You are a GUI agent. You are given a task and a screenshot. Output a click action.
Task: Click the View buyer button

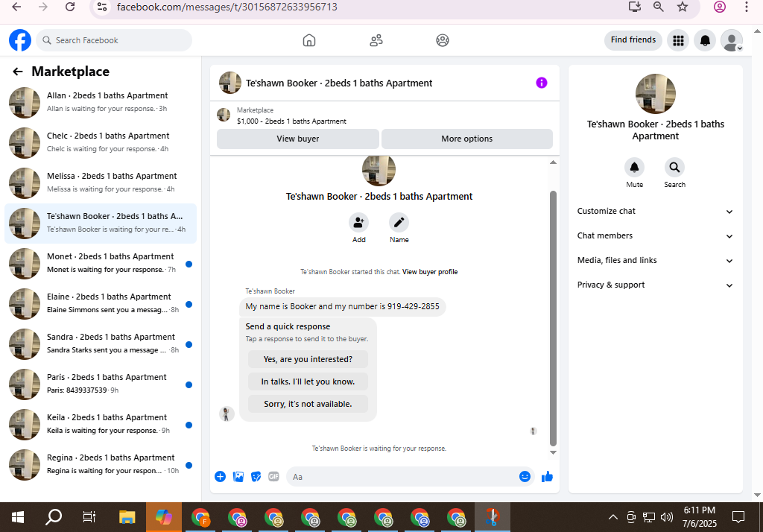(298, 139)
